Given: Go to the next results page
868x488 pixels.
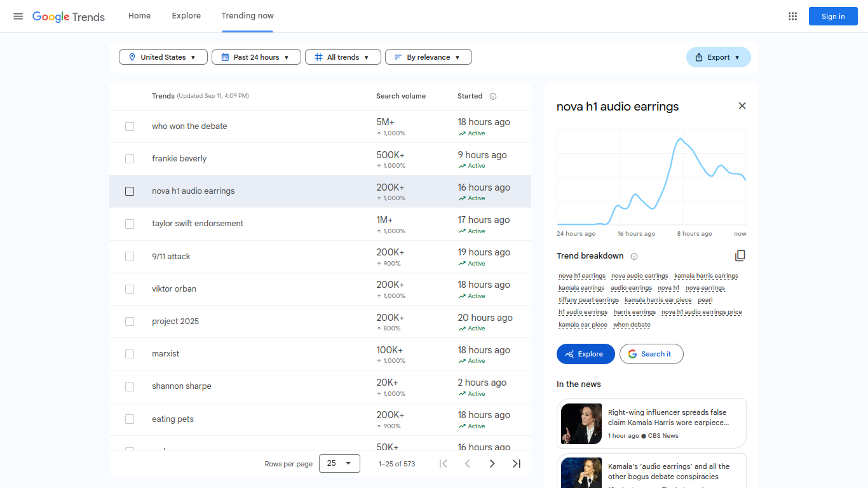Looking at the screenshot, I should click(492, 464).
